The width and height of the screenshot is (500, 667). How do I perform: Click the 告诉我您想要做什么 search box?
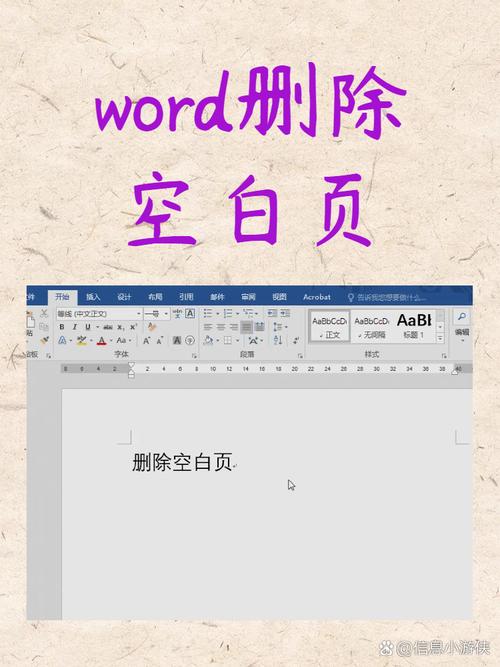click(x=387, y=297)
